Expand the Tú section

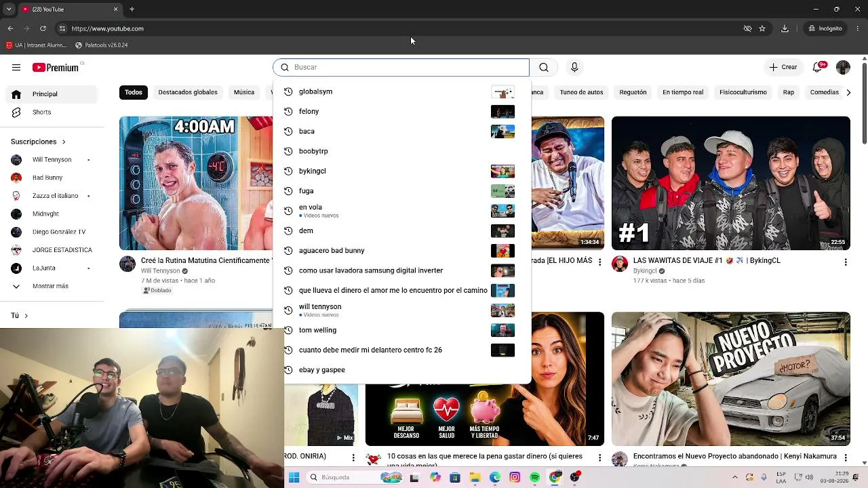(x=20, y=315)
